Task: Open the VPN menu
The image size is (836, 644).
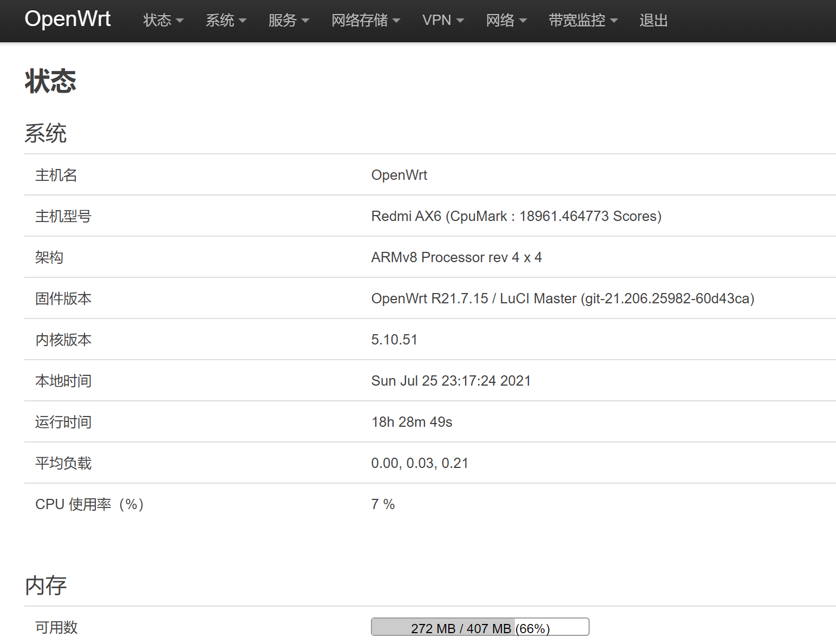Action: point(437,20)
